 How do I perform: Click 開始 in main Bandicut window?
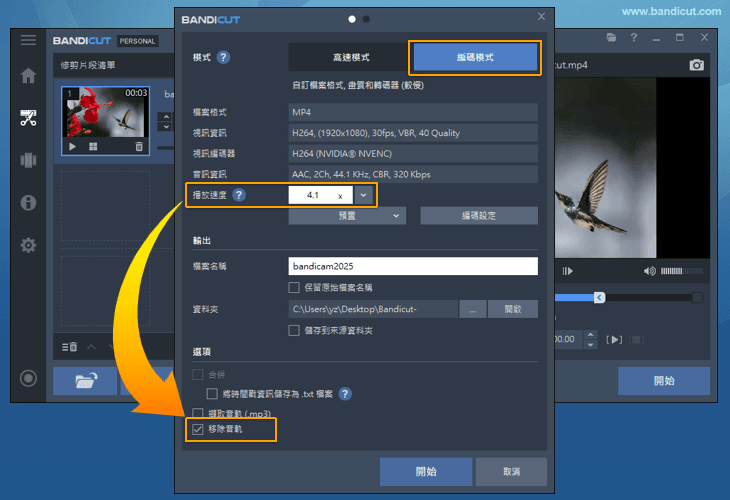click(x=664, y=381)
